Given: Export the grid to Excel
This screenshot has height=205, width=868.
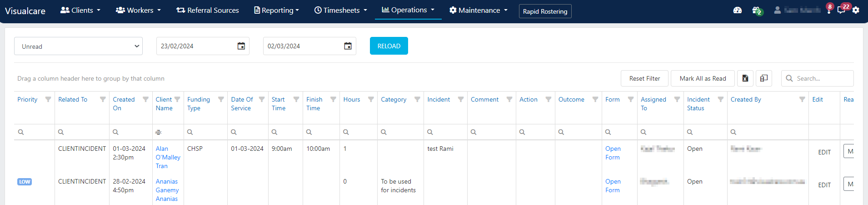Looking at the screenshot, I should pyautogui.click(x=745, y=78).
